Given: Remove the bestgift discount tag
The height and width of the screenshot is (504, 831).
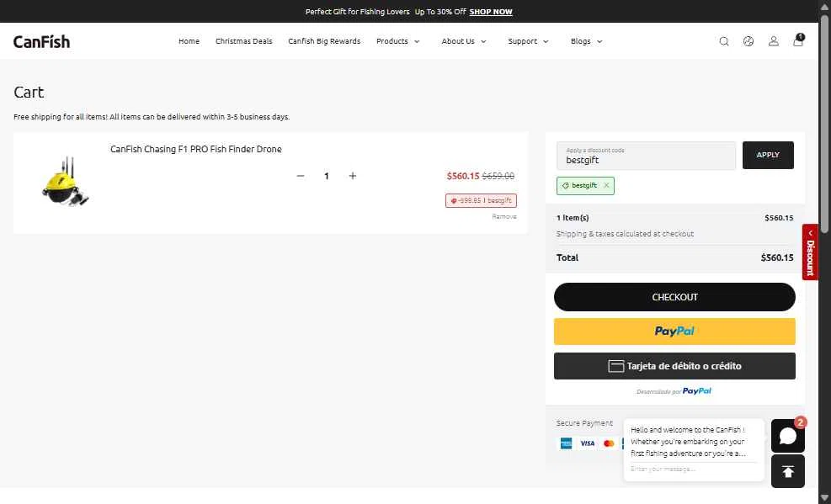Looking at the screenshot, I should click(606, 185).
